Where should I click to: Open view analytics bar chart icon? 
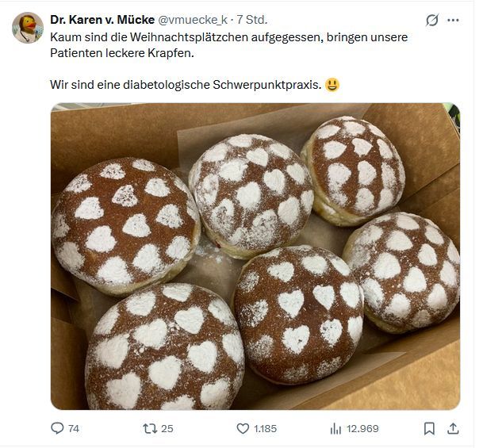point(335,428)
